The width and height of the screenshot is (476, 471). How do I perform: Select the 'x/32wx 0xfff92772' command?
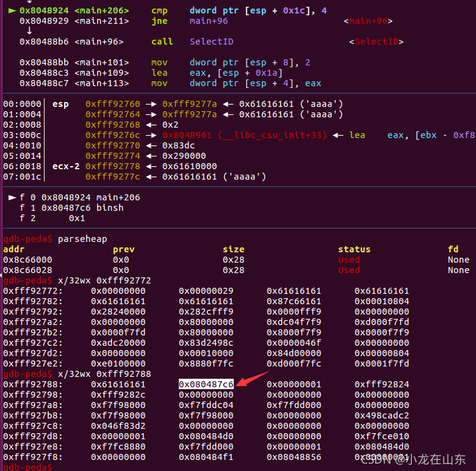104,280
